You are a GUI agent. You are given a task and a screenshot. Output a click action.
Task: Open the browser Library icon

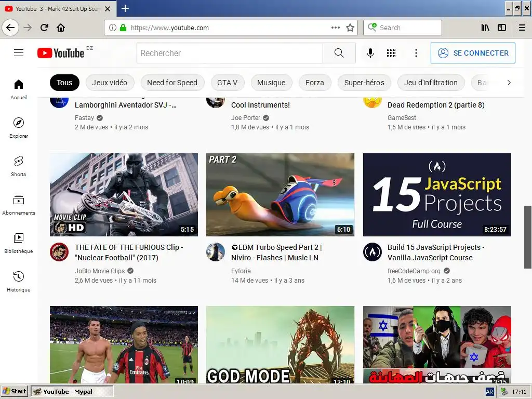click(485, 28)
